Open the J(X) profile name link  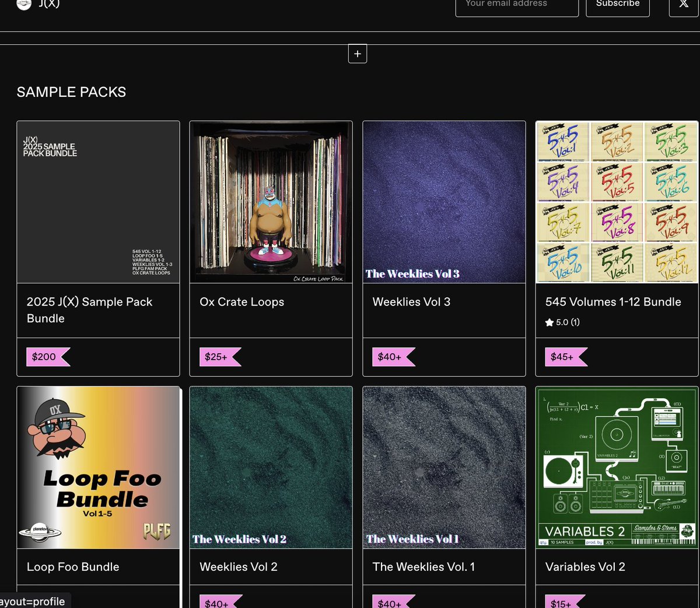(x=49, y=4)
